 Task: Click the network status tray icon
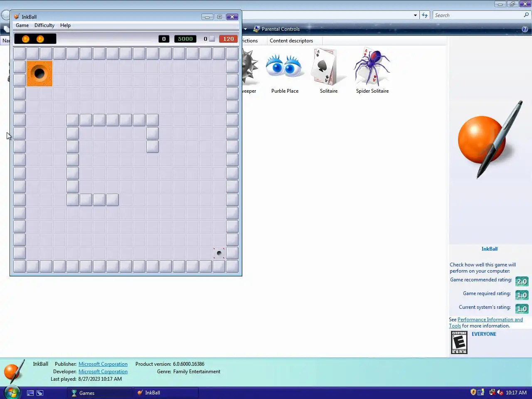tap(492, 392)
